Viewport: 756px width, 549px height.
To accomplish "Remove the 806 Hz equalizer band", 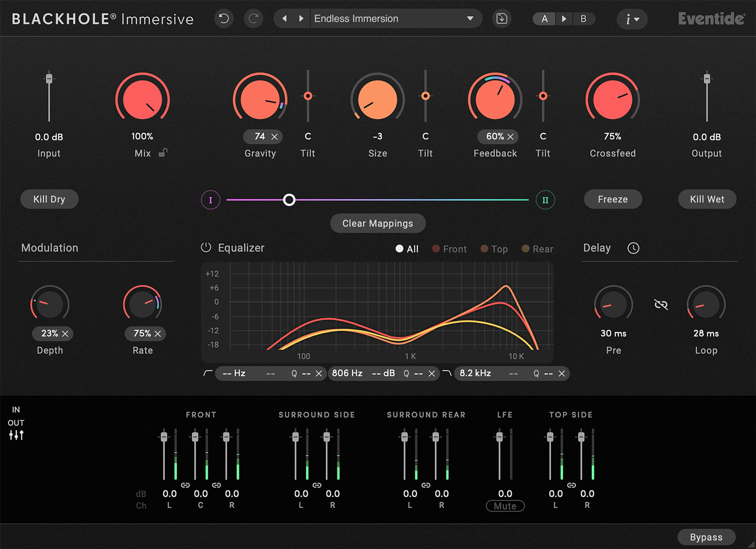I will (x=431, y=373).
